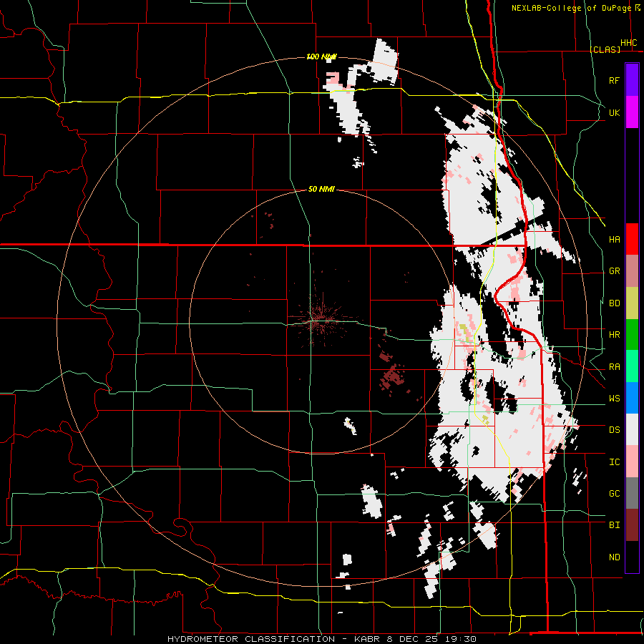The height and width of the screenshot is (644, 644).
Task: Click the "RF" legend label
Action: pos(614,80)
